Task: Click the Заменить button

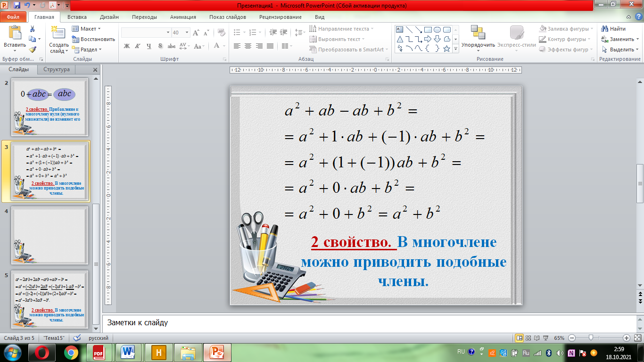Action: click(618, 39)
